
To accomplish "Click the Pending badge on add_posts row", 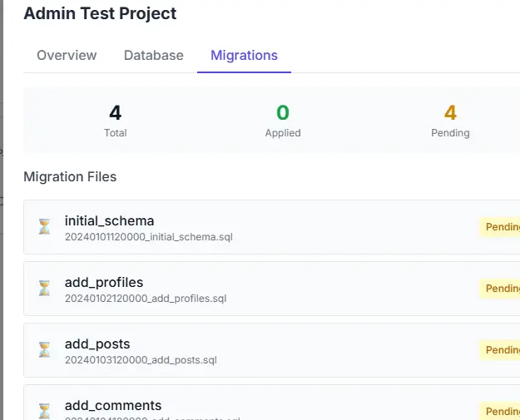I will click(x=499, y=350).
